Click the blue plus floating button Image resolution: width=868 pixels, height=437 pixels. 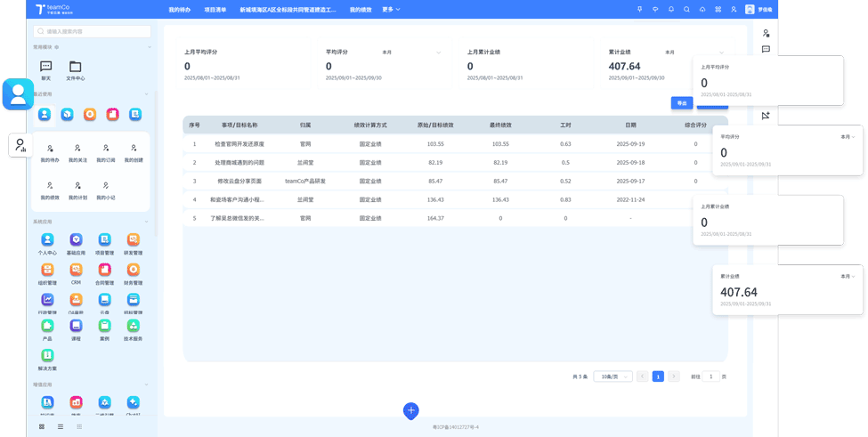point(410,410)
